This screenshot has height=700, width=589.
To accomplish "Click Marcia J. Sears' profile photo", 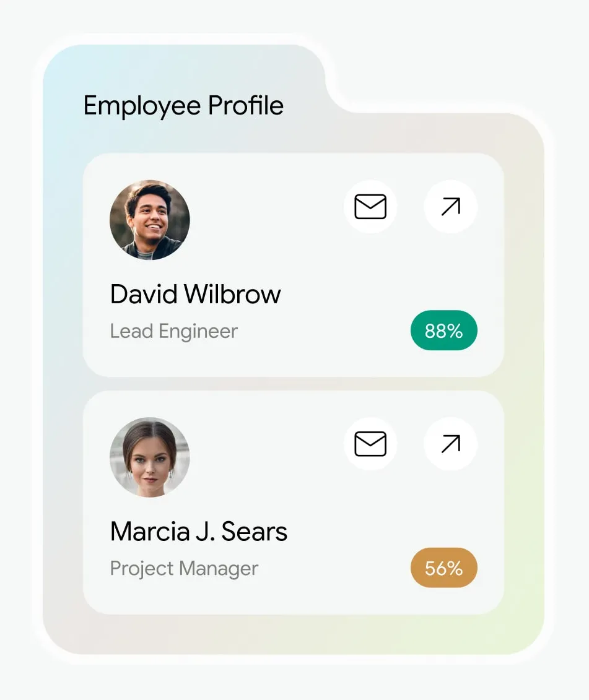I will pyautogui.click(x=150, y=457).
